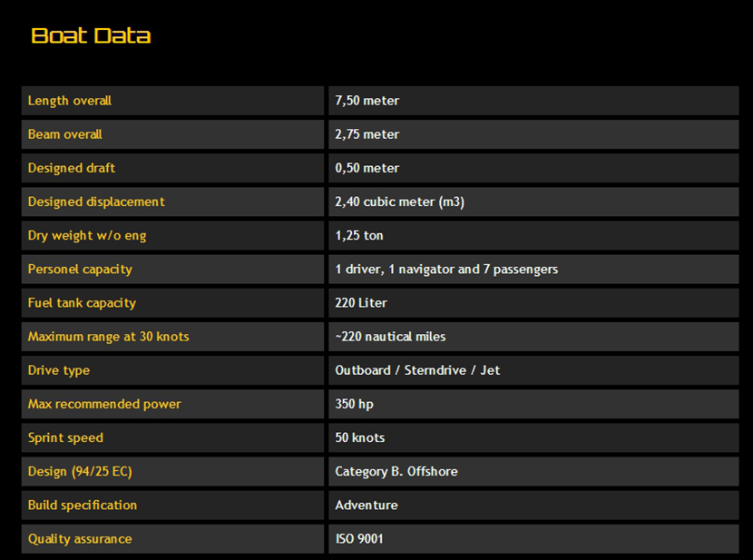Click the Outboard / Sterndrive / Jet value
Screen dimensions: 753x560
(417, 370)
